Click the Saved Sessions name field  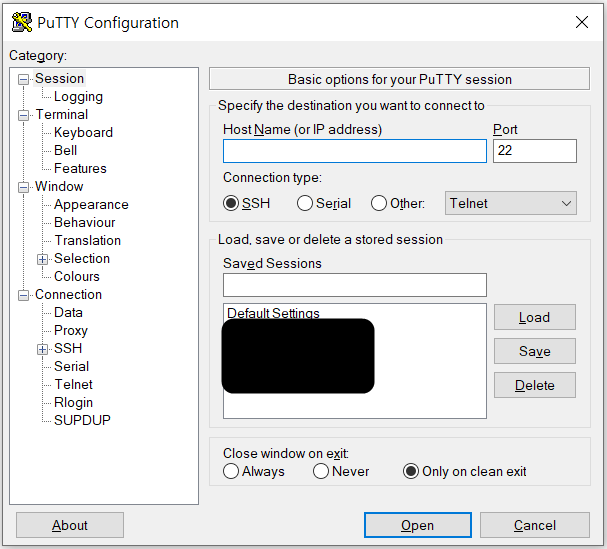(355, 285)
